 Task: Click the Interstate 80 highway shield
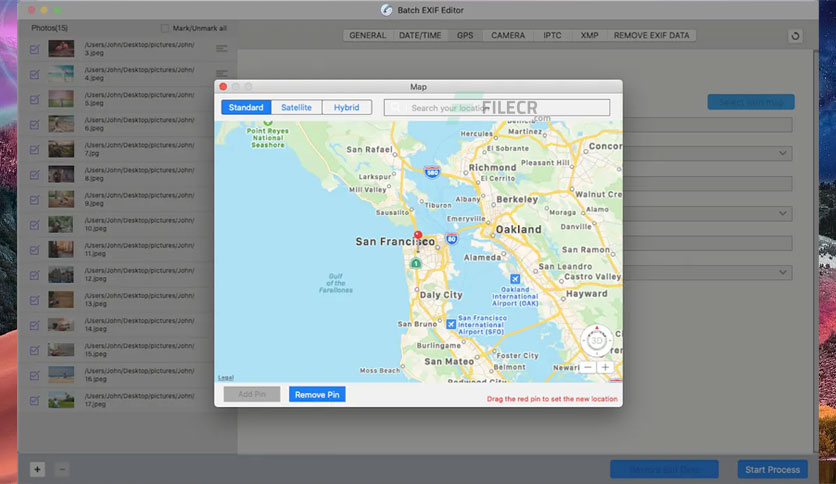click(452, 239)
